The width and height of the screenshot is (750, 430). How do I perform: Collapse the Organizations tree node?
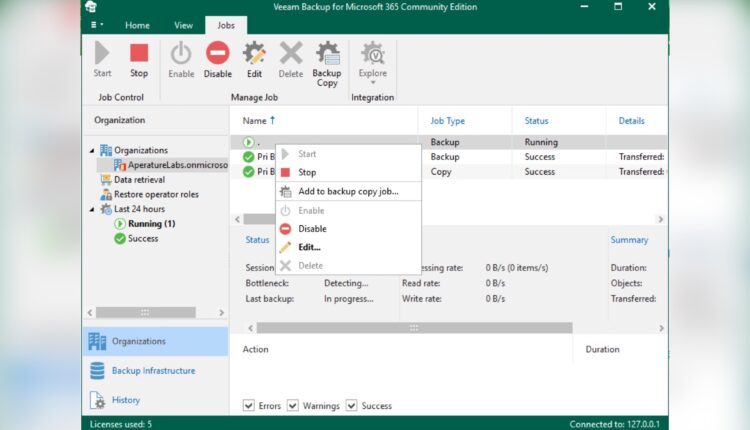pos(92,151)
